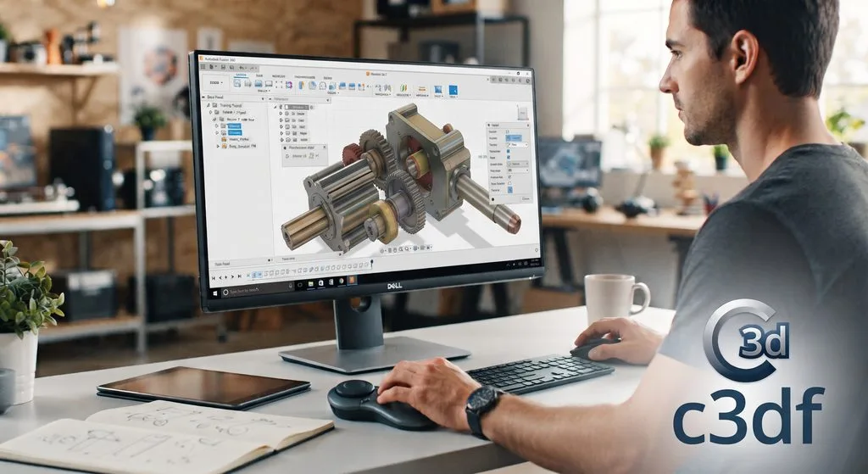Open the File menu dropdown icon
Viewport: 868px width, 474px height.
pos(211,66)
